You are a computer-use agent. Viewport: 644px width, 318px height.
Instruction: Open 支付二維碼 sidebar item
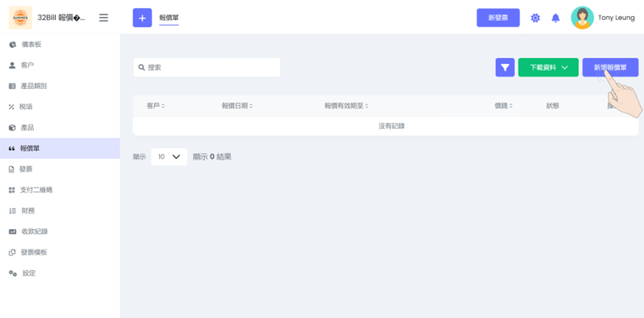[35, 190]
